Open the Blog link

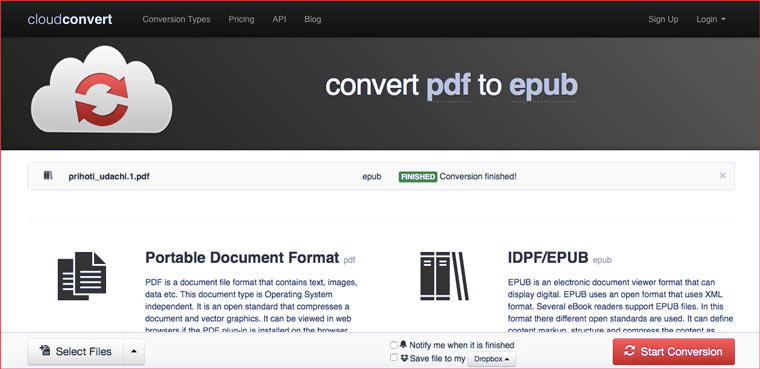tap(313, 19)
